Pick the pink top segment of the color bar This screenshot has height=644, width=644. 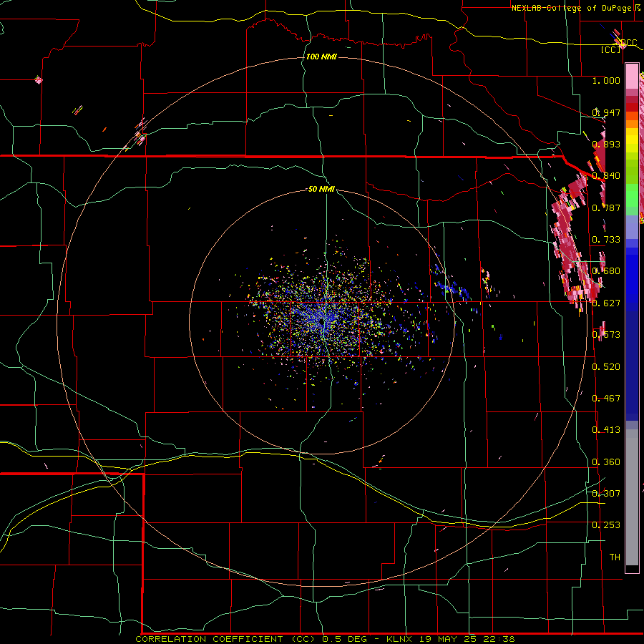632,77
